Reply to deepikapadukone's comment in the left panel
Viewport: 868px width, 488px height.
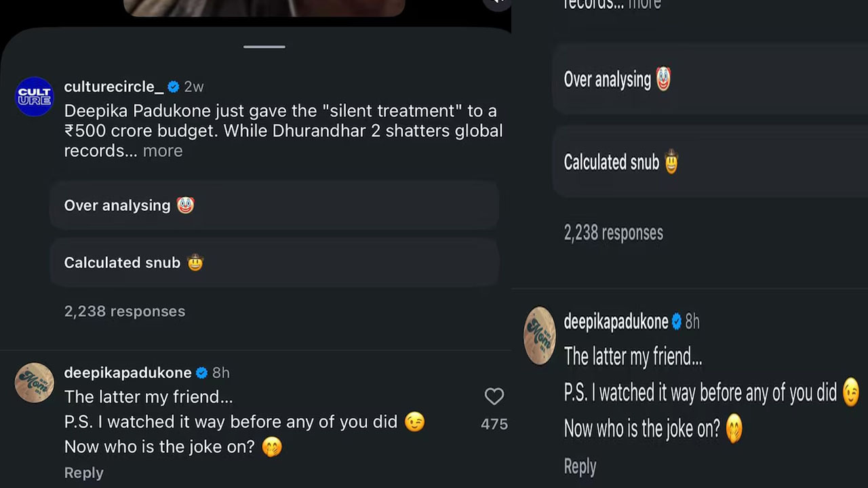click(84, 473)
